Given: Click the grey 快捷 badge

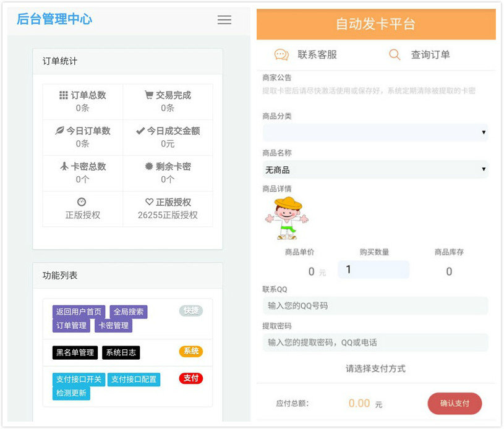Looking at the screenshot, I should (191, 311).
